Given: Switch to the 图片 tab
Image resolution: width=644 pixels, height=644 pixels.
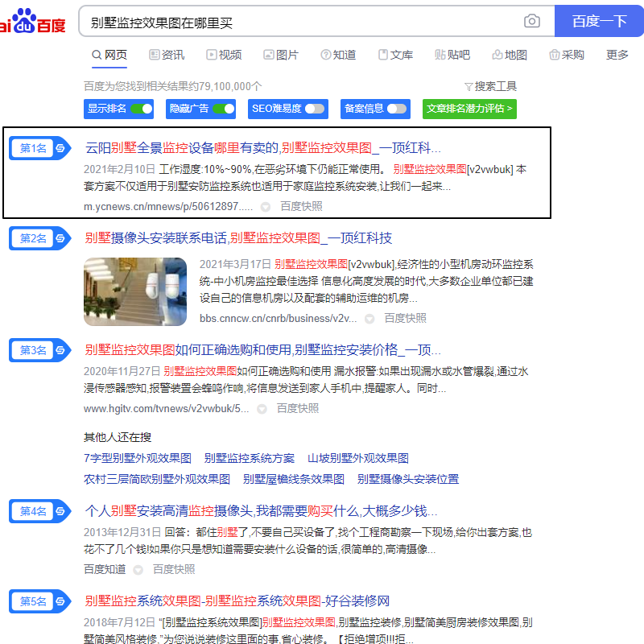Looking at the screenshot, I should click(280, 55).
